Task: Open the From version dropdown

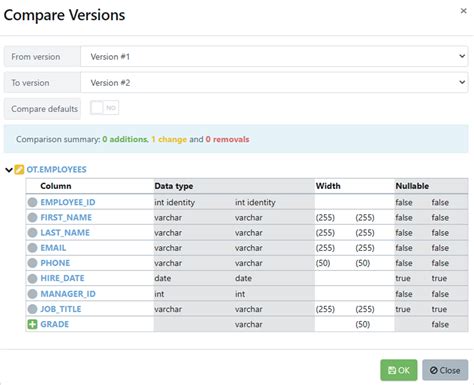Action: coord(274,56)
